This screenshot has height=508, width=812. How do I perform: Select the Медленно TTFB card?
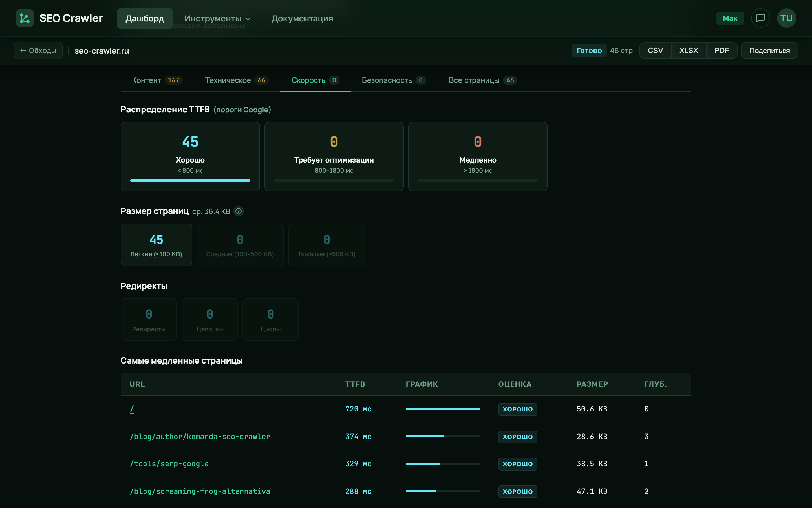[x=478, y=157]
